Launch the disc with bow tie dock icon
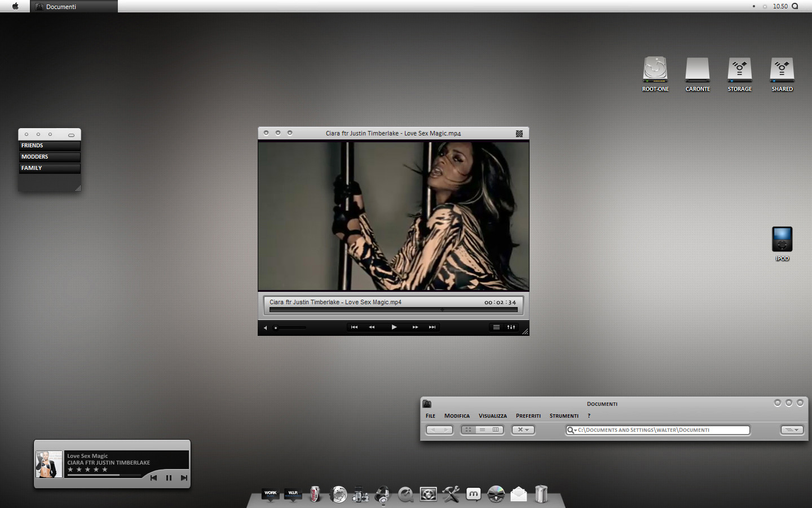 click(496, 494)
